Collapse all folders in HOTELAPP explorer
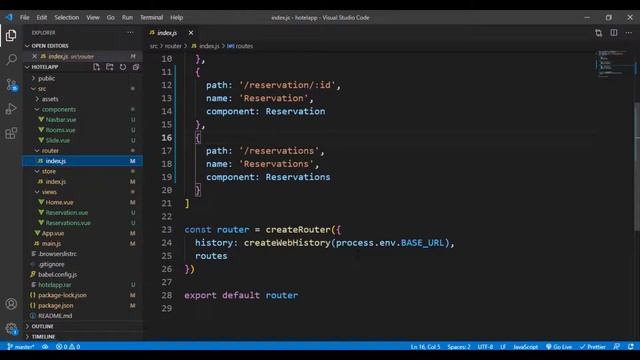This screenshot has width=640, height=360. [136, 67]
